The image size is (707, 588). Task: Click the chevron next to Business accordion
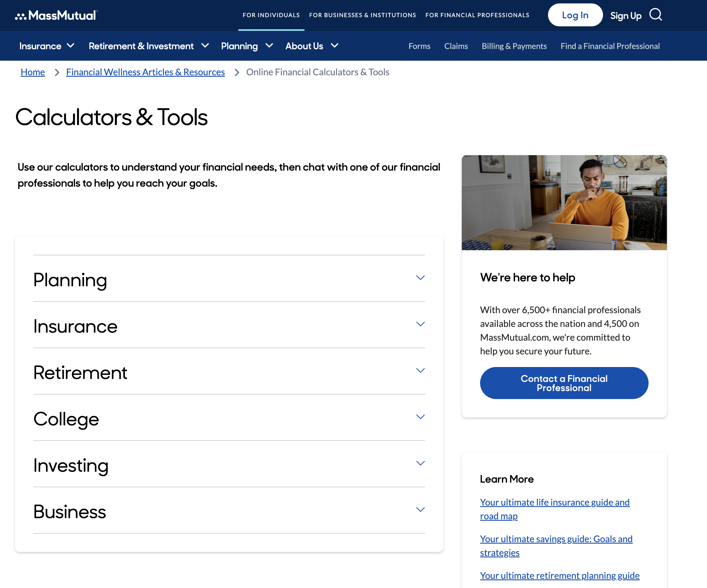coord(420,509)
